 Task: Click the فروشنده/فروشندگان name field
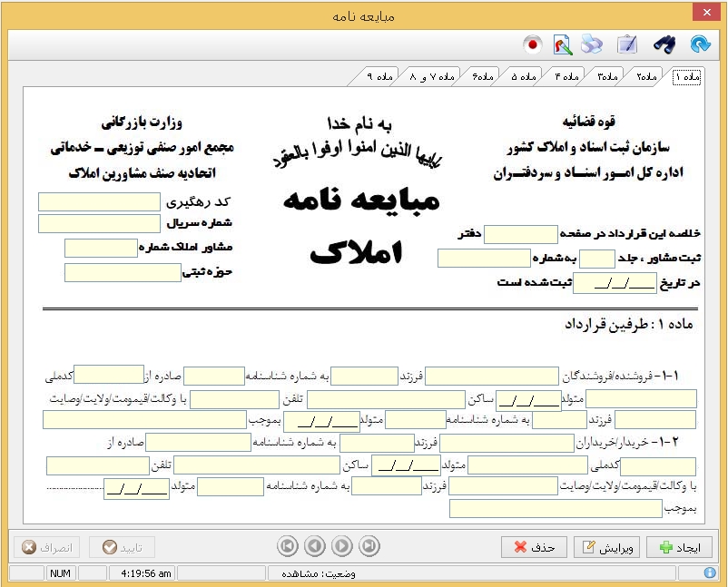pyautogui.click(x=492, y=377)
